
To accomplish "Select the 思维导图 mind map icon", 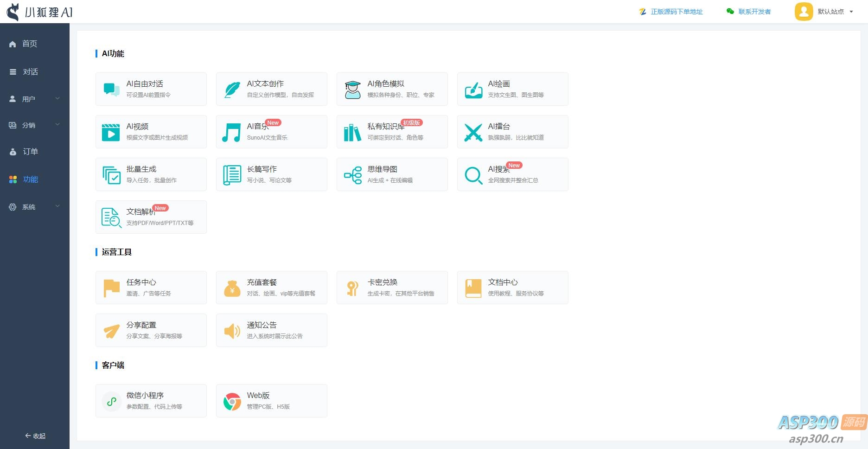I will 352,174.
